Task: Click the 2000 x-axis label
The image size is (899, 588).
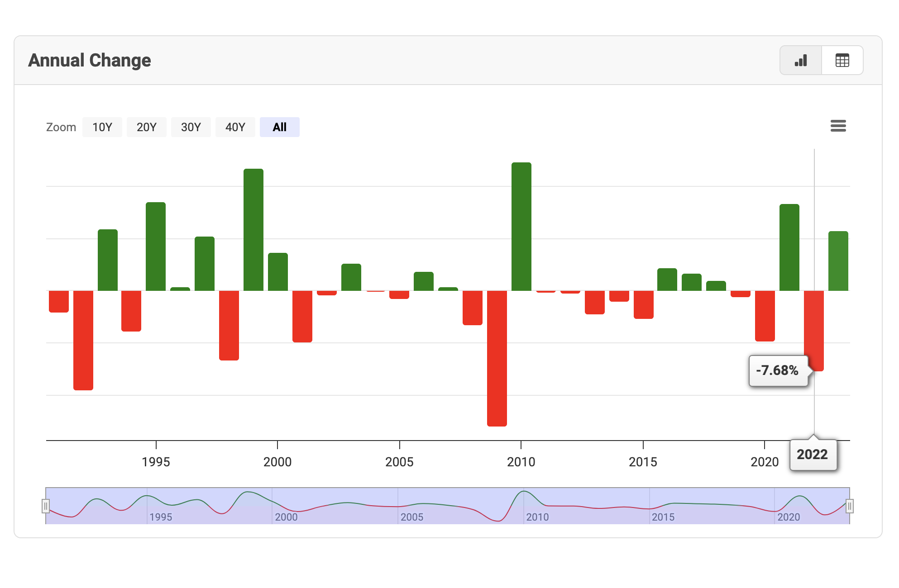Action: pos(277,462)
